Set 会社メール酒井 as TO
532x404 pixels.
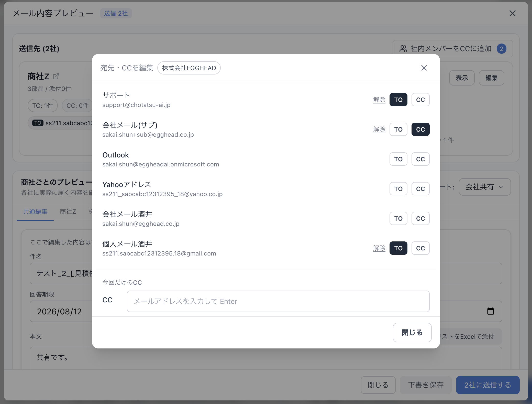(398, 218)
